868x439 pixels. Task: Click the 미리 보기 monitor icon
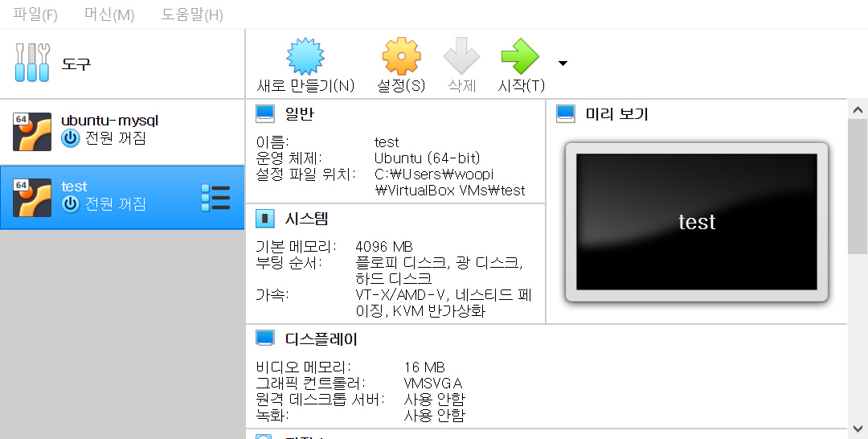point(566,113)
